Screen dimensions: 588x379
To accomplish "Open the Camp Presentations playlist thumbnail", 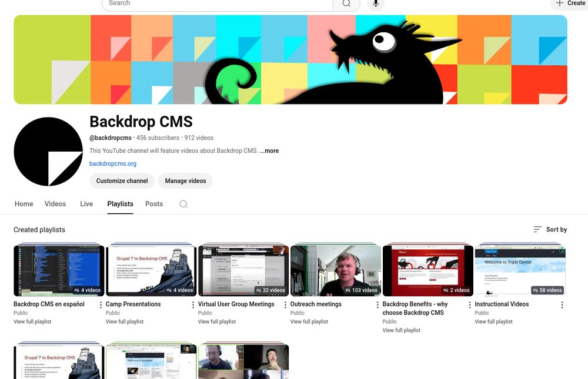I will [x=151, y=271].
